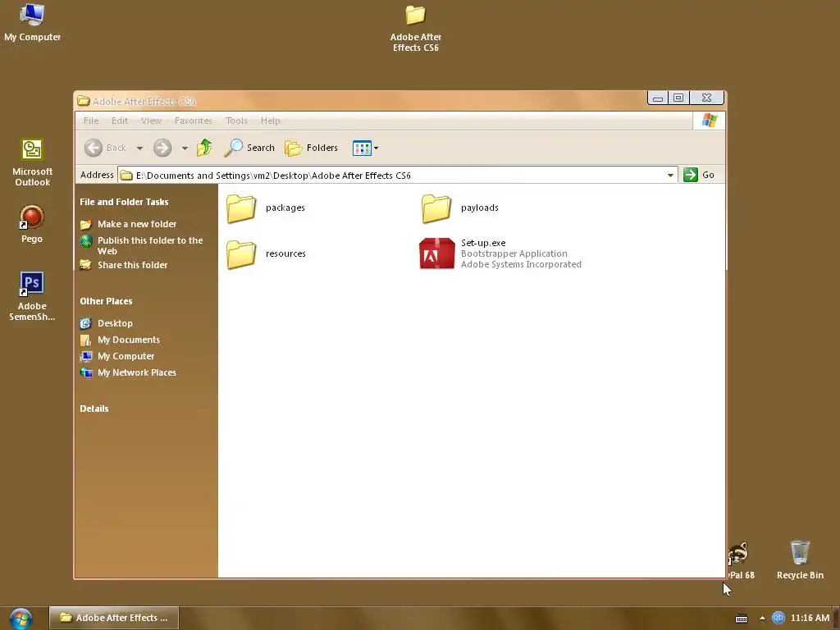Collapse the File and Folder Tasks section
Viewport: 840px width, 630px height.
(x=124, y=202)
